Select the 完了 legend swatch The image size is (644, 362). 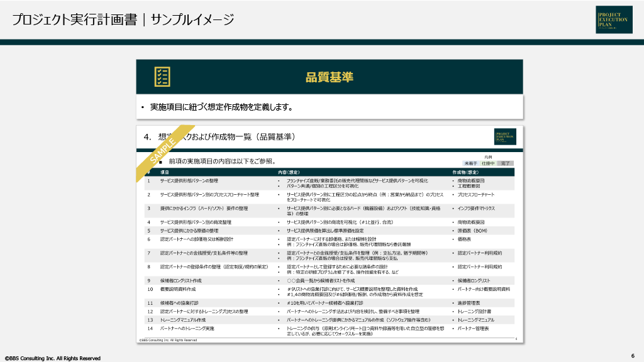tap(505, 163)
